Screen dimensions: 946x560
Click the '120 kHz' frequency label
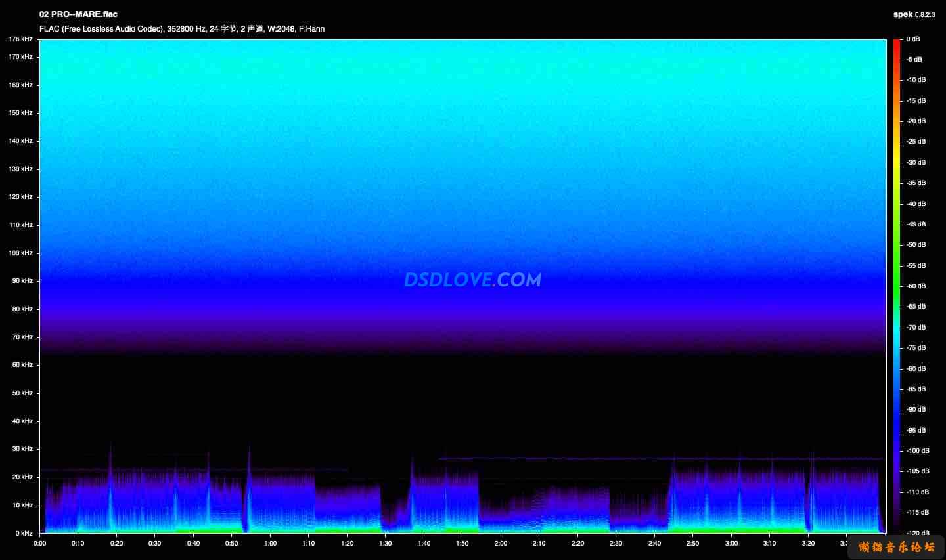click(x=20, y=197)
